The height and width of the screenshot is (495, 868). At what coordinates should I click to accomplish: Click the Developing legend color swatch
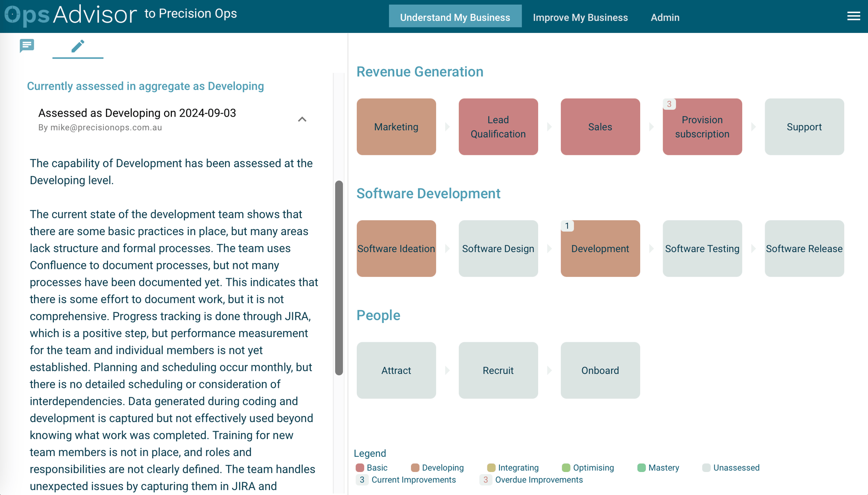coord(415,468)
